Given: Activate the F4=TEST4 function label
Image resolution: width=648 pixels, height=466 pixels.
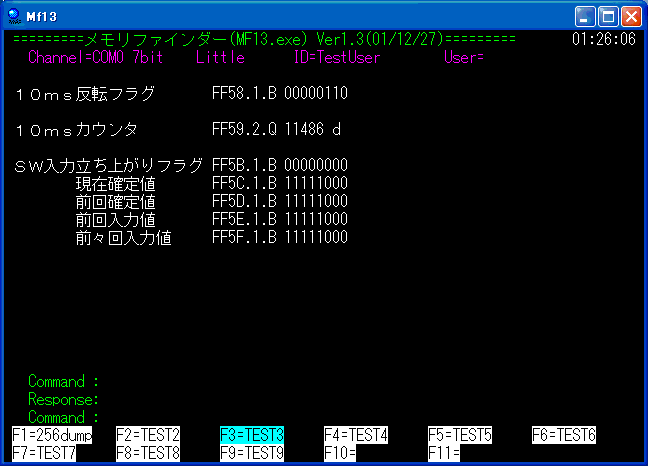Looking at the screenshot, I should pyautogui.click(x=356, y=435).
